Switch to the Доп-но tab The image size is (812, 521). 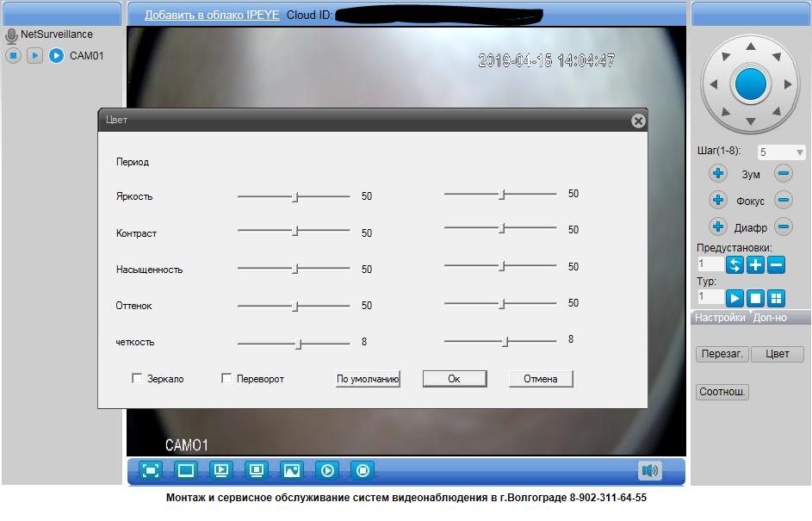(770, 318)
